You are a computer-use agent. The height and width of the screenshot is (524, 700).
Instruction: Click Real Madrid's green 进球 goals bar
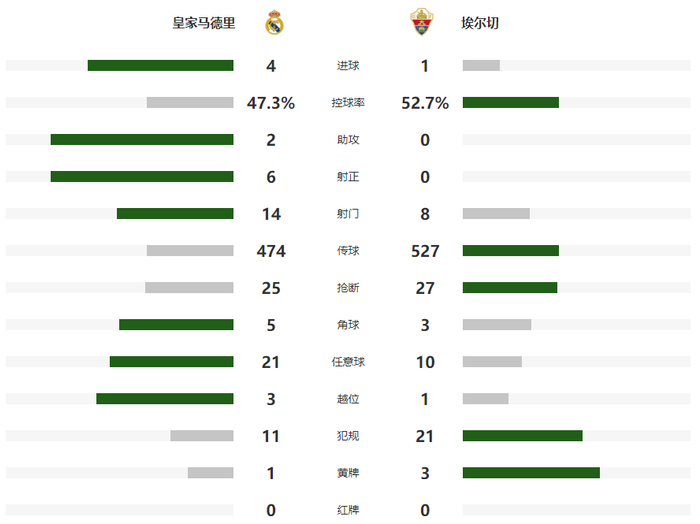point(160,66)
